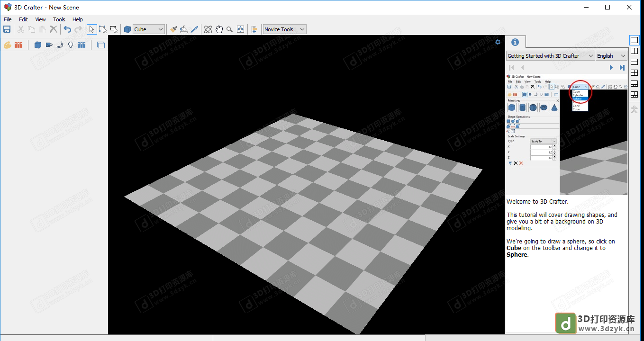Screen dimensions: 644x341
Task: Select the eyedropper color picker tool
Action: [x=194, y=29]
